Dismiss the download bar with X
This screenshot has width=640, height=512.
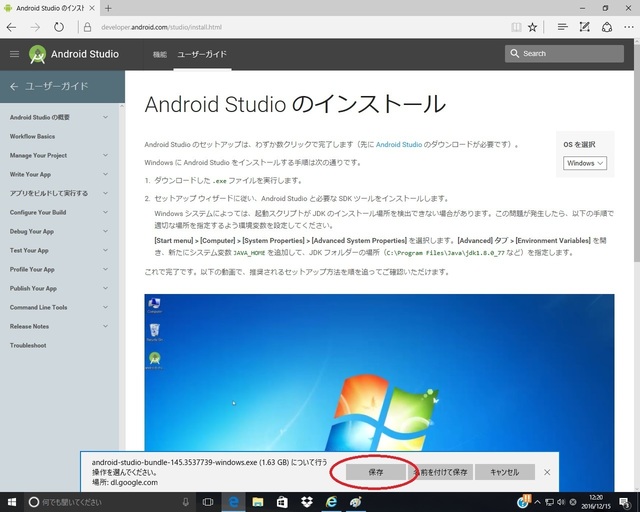pos(547,472)
